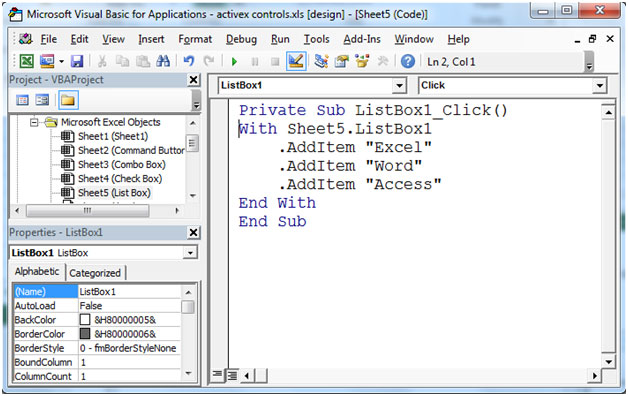
Task: Select Sheet4 (Check Box) in project tree
Action: click(120, 179)
